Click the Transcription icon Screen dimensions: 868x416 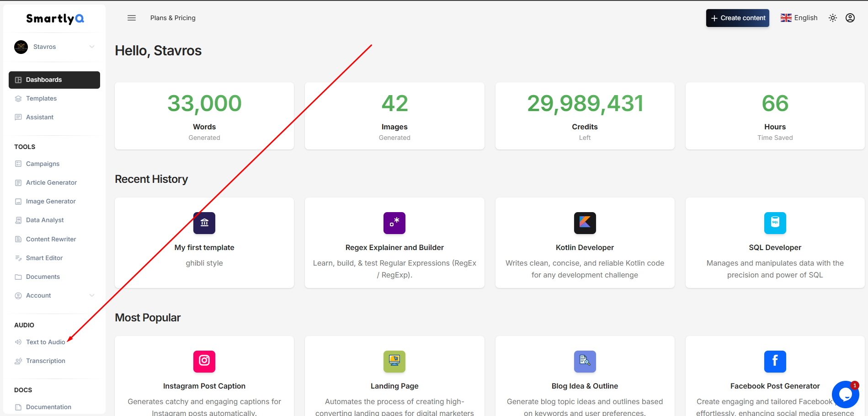(18, 361)
